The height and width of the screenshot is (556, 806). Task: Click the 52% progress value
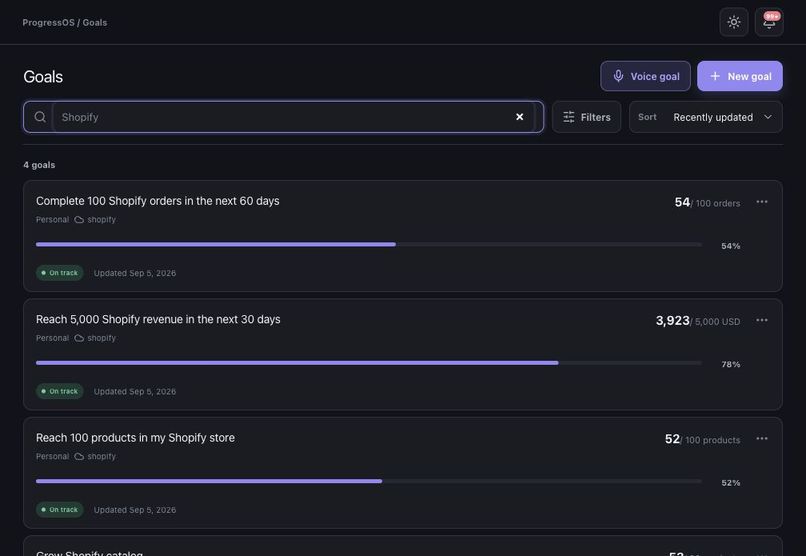click(730, 483)
